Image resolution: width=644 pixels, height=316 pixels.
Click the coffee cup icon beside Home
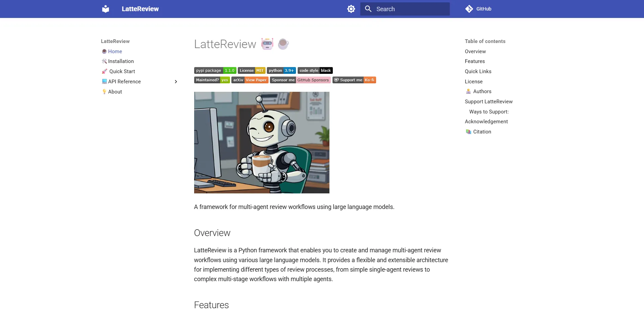click(x=104, y=51)
